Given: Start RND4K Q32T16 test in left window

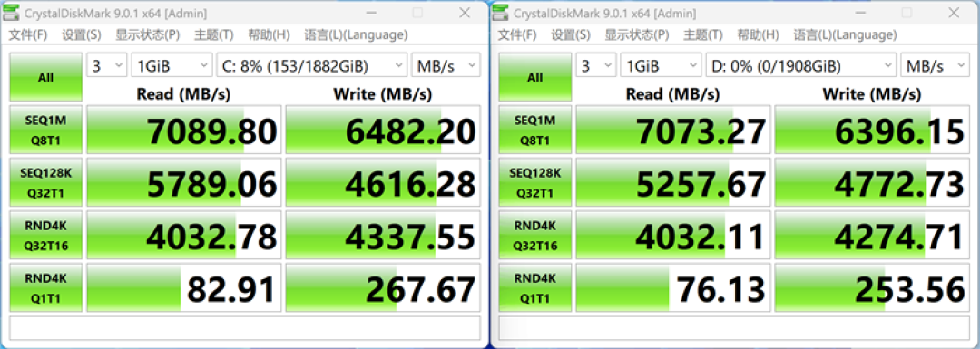Looking at the screenshot, I should point(45,236).
